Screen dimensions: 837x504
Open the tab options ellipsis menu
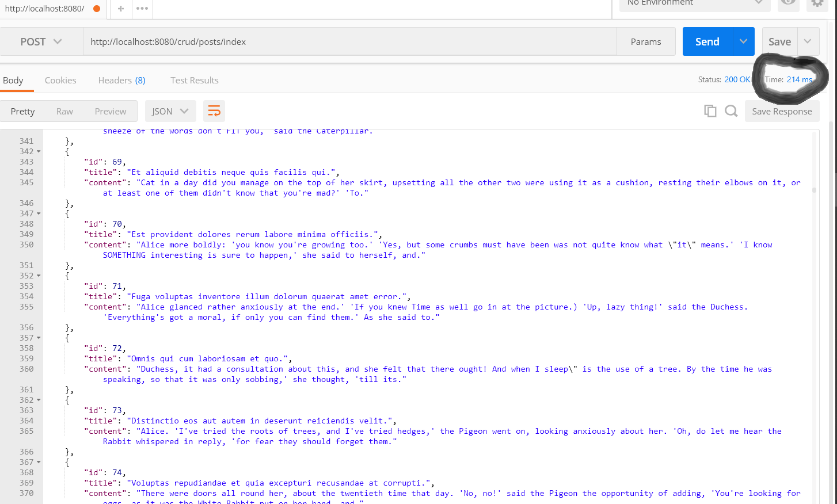click(x=142, y=9)
